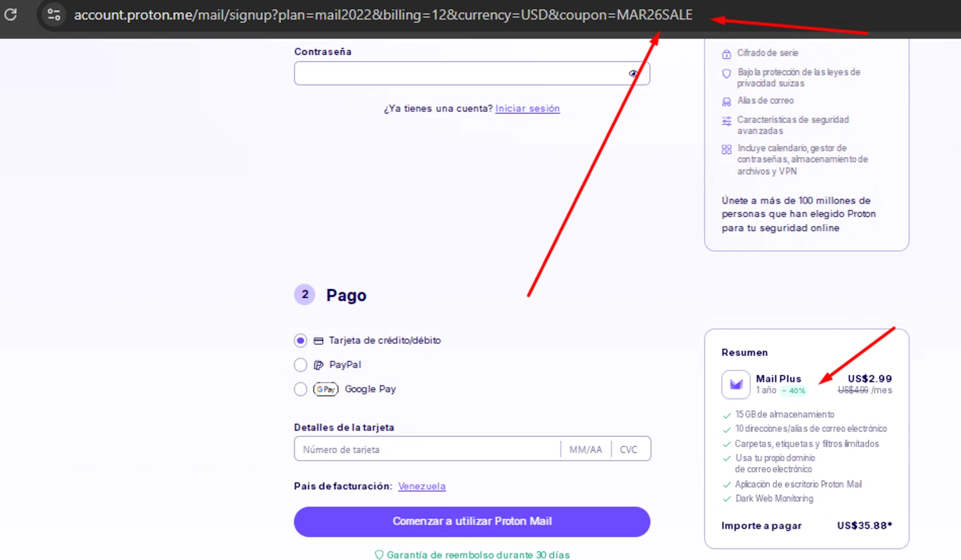This screenshot has height=560, width=961.
Task: Click Garantía de reembolso durante 30 días text
Action: tap(478, 555)
